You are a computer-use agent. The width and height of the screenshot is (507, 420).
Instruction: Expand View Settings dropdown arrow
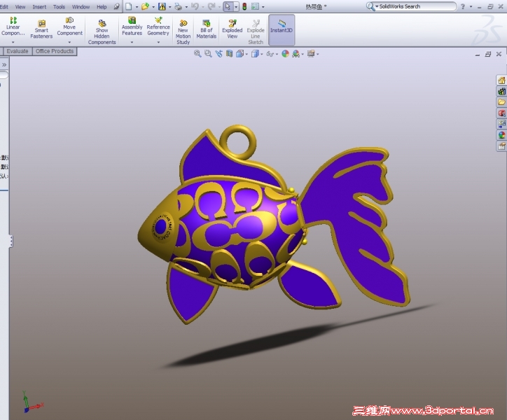(318, 55)
